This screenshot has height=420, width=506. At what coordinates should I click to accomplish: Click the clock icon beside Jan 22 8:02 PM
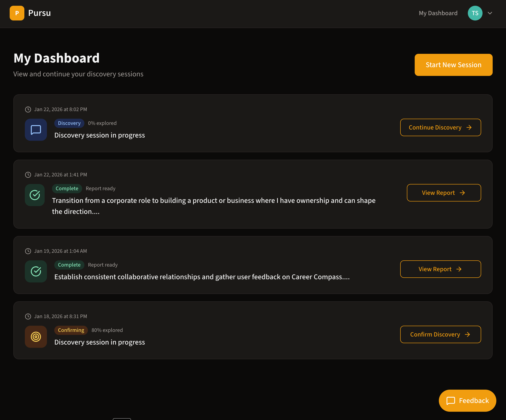(28, 109)
